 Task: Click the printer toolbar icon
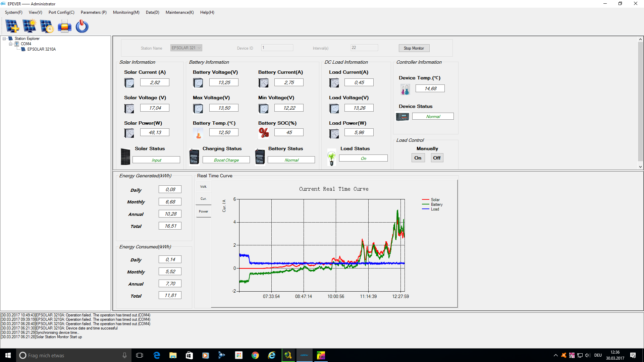tap(64, 26)
